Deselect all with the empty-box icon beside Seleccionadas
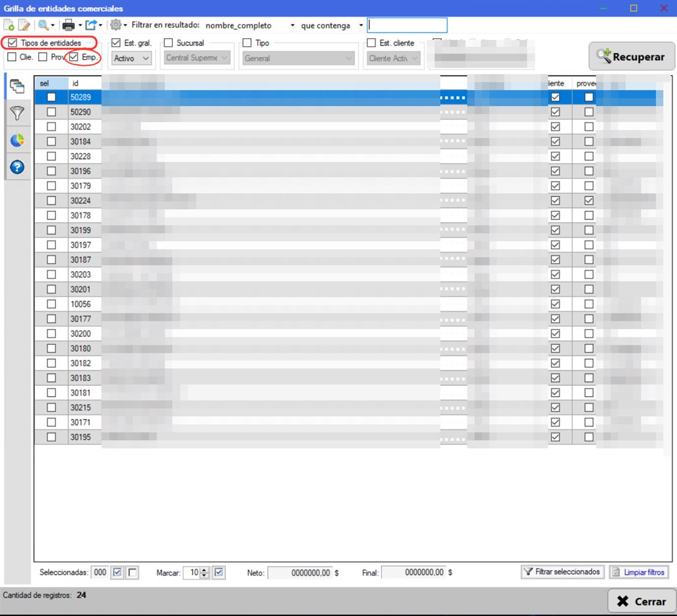677x616 pixels. click(132, 572)
